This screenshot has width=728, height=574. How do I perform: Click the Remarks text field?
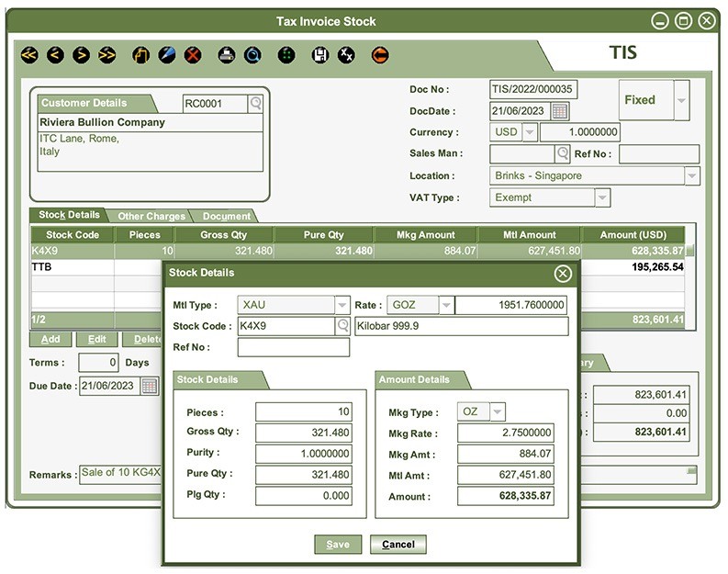pyautogui.click(x=120, y=475)
